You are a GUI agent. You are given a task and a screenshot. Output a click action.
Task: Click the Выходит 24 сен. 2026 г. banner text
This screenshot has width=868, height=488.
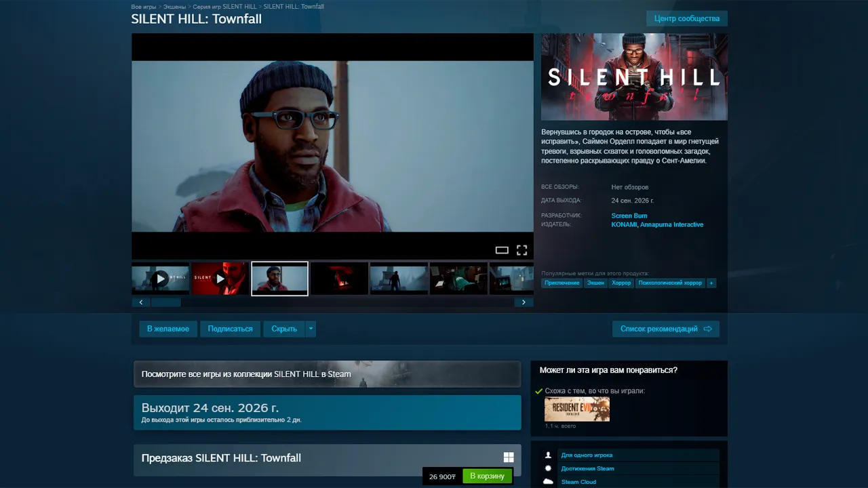[x=210, y=408]
